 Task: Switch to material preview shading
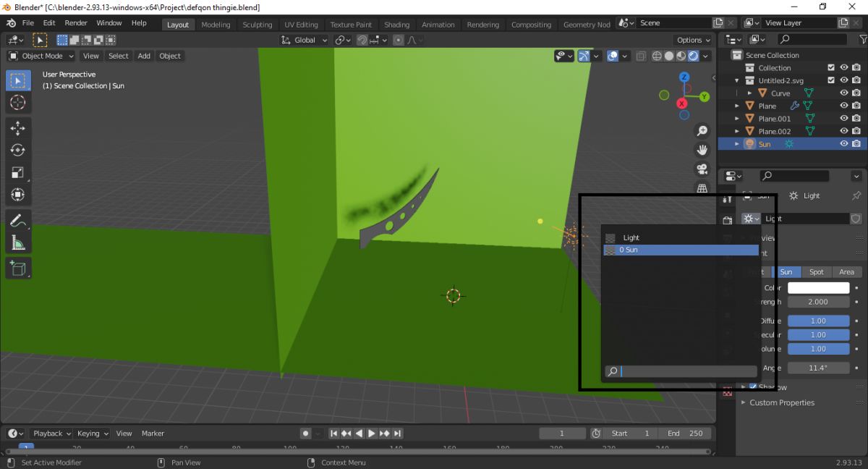point(681,56)
